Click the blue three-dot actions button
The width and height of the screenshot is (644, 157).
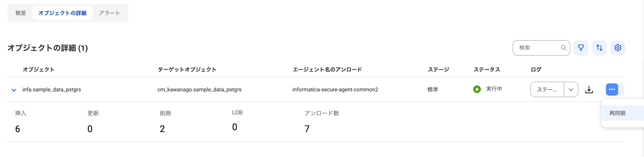pyautogui.click(x=612, y=89)
